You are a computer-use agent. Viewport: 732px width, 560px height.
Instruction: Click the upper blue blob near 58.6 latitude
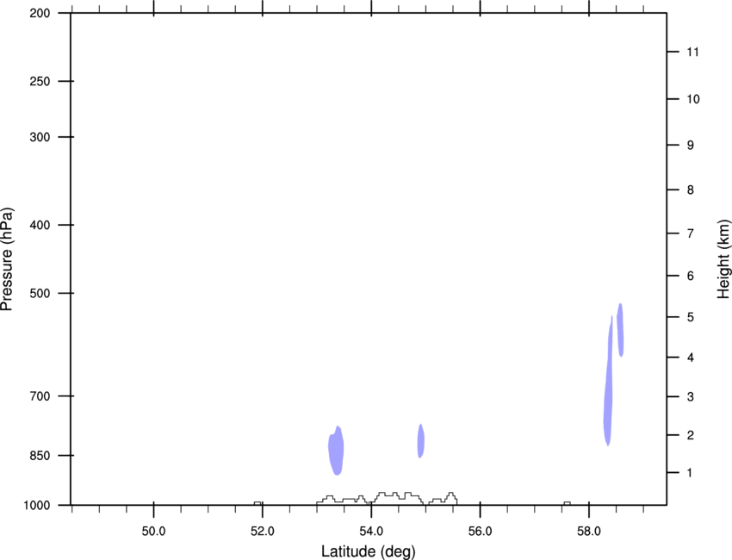coord(620,330)
